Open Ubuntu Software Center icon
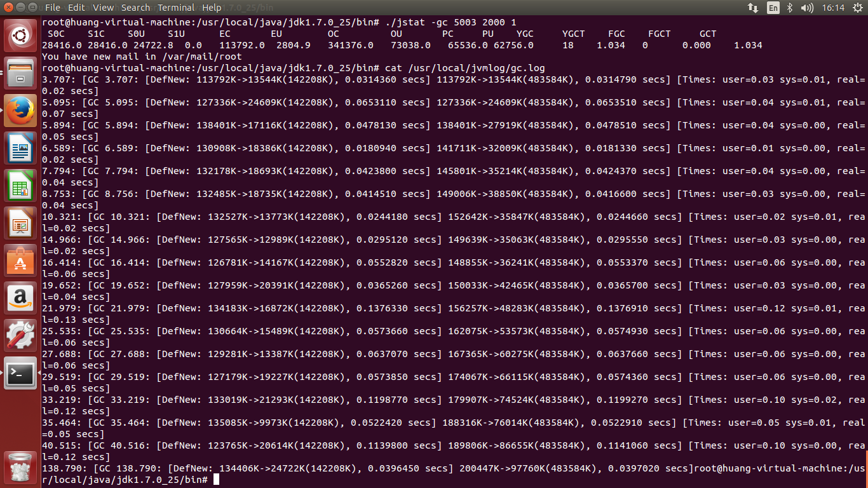The height and width of the screenshot is (488, 868). pos(20,261)
